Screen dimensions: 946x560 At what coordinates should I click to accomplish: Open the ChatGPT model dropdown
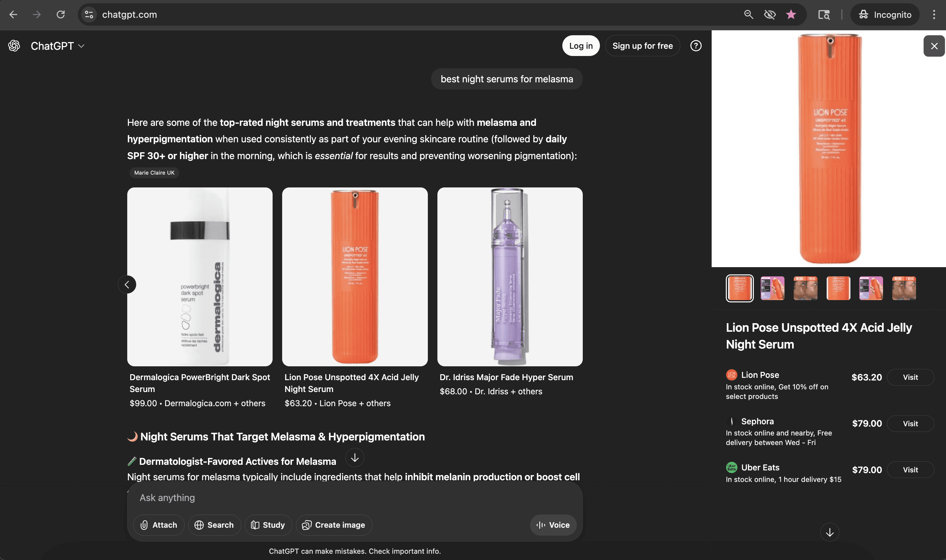pos(81,46)
